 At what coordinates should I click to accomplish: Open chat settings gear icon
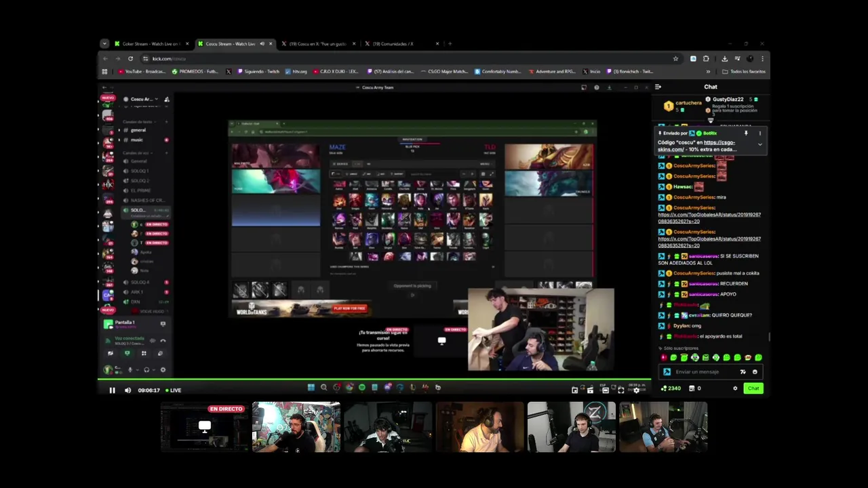point(735,388)
